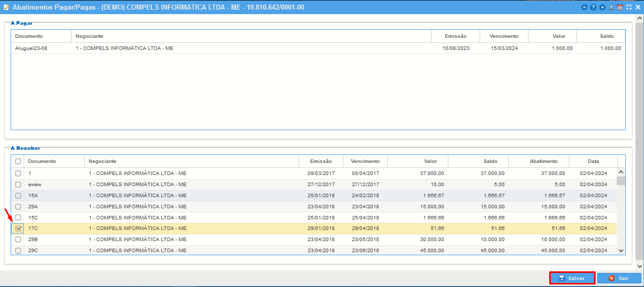Viewport: 644px width, 287px height.
Task: Click the chat bubble icon in title bar
Action: click(x=584, y=8)
